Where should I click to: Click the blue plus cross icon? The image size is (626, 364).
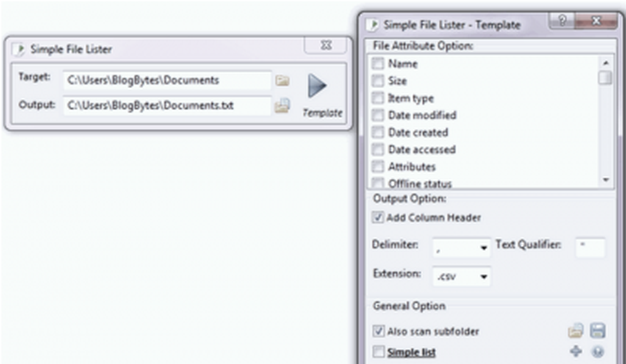pyautogui.click(x=576, y=351)
